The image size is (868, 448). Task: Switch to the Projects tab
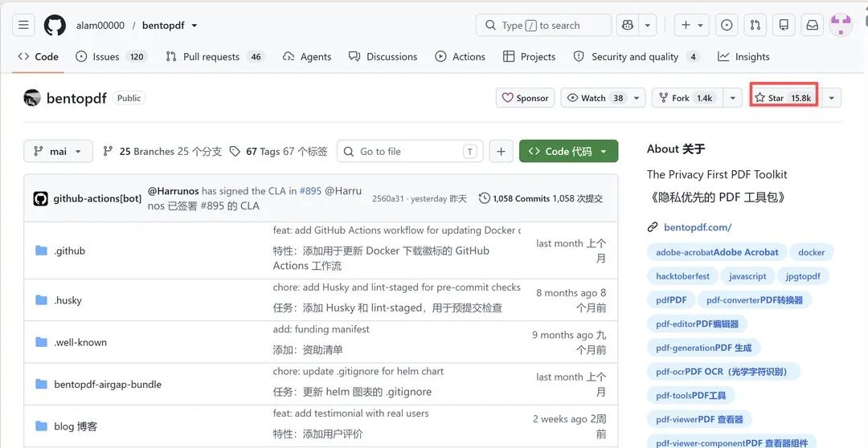tap(529, 56)
